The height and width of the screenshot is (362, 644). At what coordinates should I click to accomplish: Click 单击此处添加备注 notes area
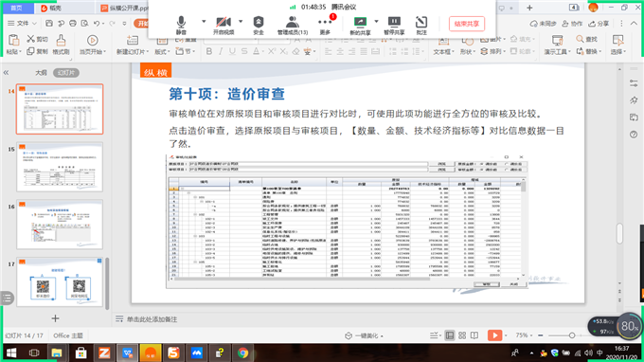click(152, 319)
